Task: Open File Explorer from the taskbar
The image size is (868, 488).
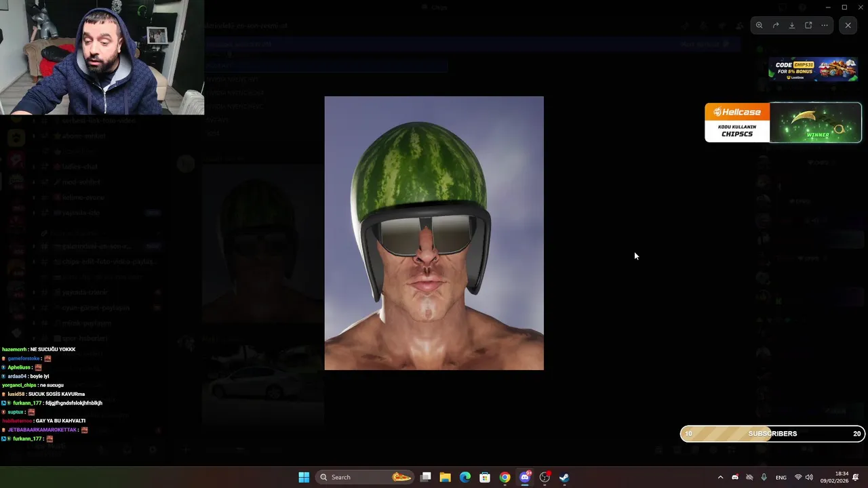Action: [446, 477]
